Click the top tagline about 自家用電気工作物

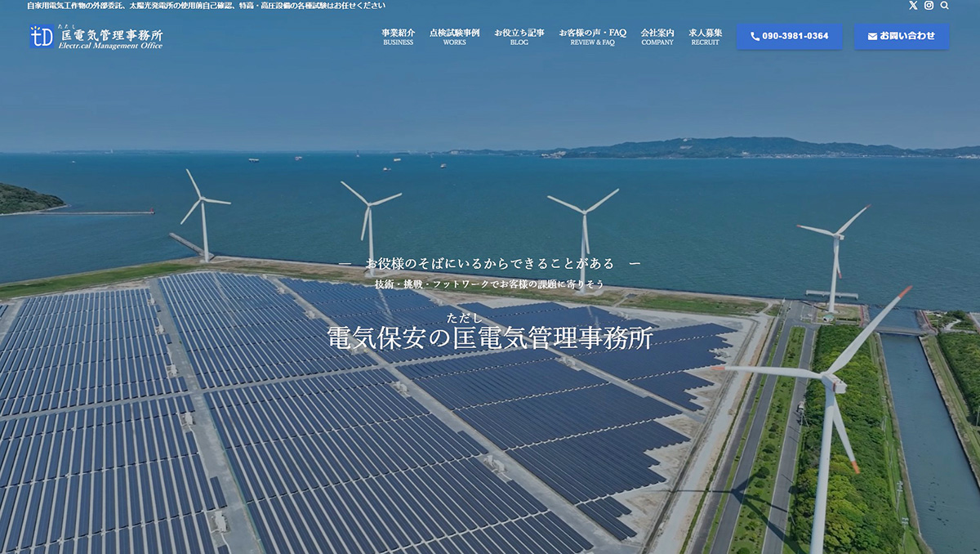tap(206, 6)
